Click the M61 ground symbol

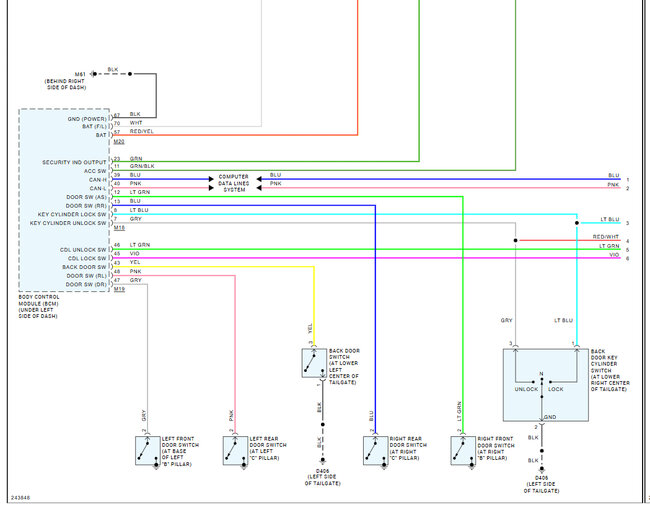[x=94, y=74]
